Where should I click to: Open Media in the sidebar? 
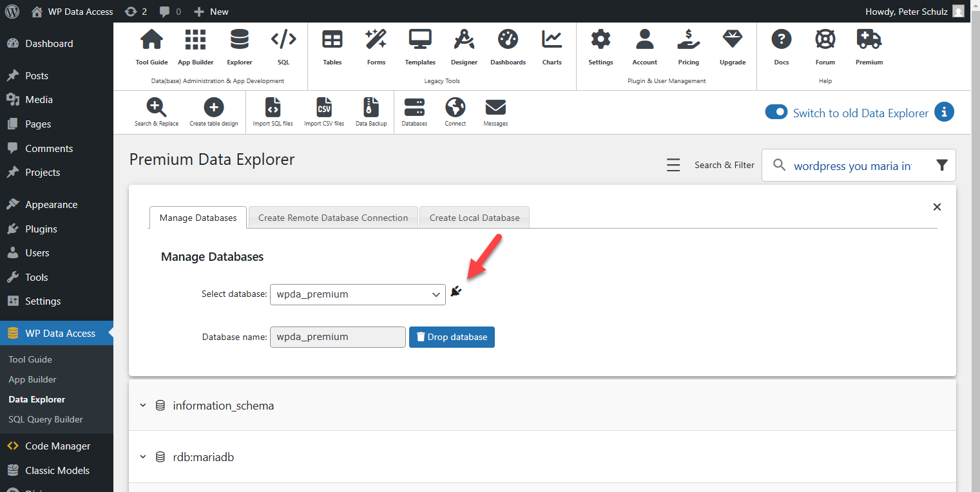pos(39,100)
